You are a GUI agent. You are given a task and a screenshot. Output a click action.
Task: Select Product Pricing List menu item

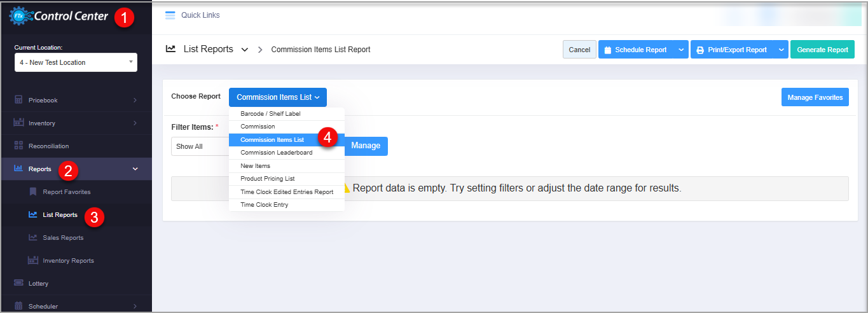tap(267, 179)
